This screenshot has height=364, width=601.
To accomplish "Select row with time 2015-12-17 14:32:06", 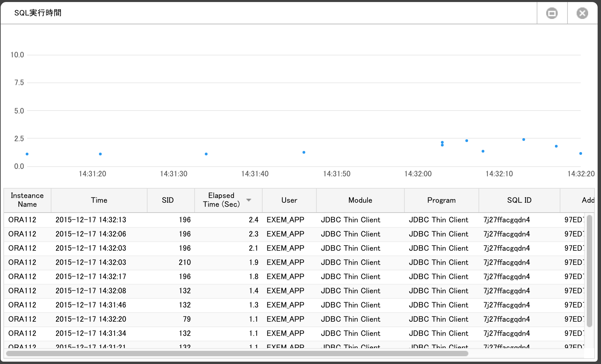I will click(294, 234).
